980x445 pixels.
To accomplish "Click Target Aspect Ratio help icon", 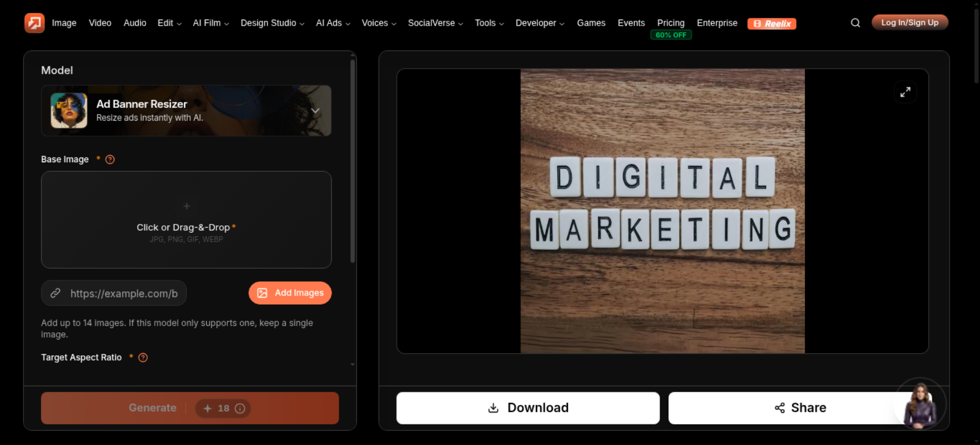I will coord(143,357).
